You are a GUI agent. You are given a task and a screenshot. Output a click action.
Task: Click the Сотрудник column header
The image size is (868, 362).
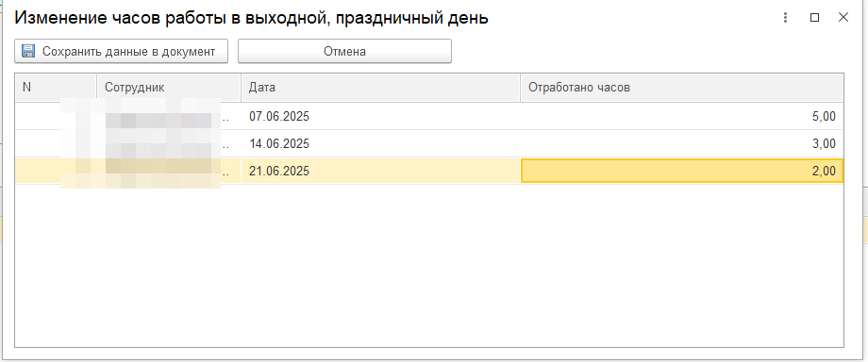click(169, 88)
